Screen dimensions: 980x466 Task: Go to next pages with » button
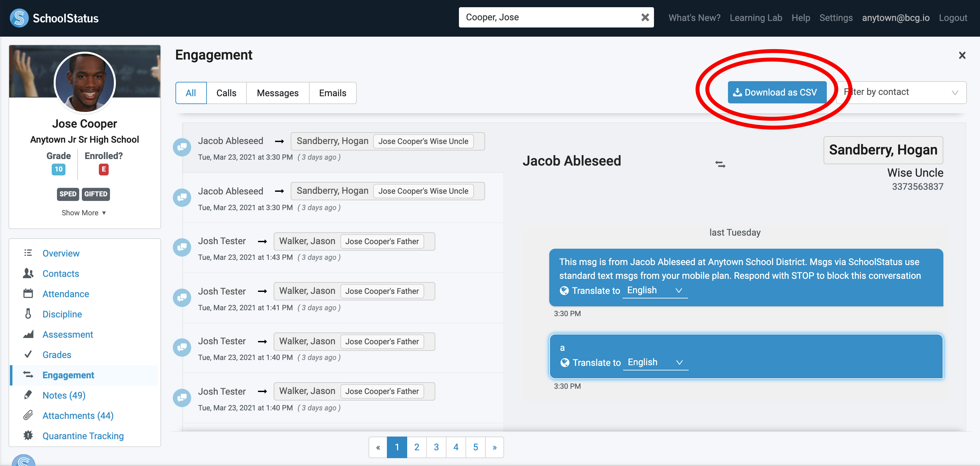[x=495, y=447]
